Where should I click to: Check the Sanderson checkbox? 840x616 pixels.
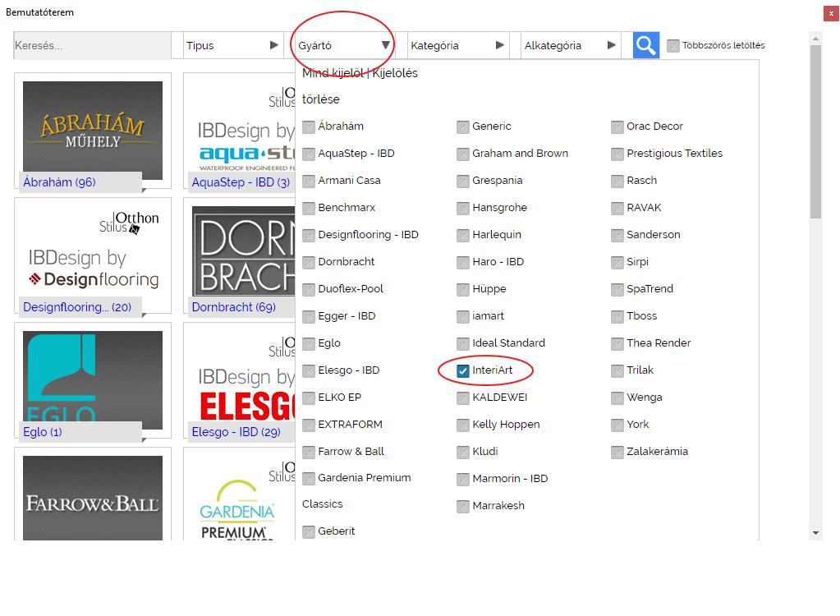click(617, 235)
